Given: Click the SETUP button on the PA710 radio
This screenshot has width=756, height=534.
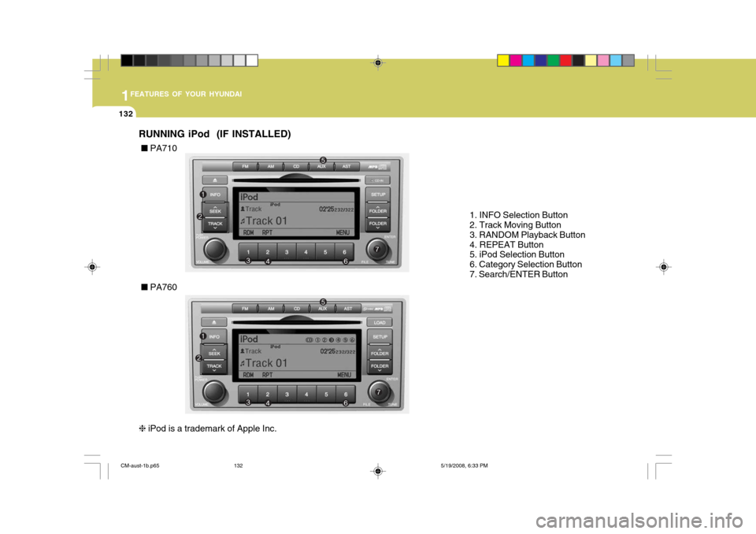Looking at the screenshot, I should [378, 195].
